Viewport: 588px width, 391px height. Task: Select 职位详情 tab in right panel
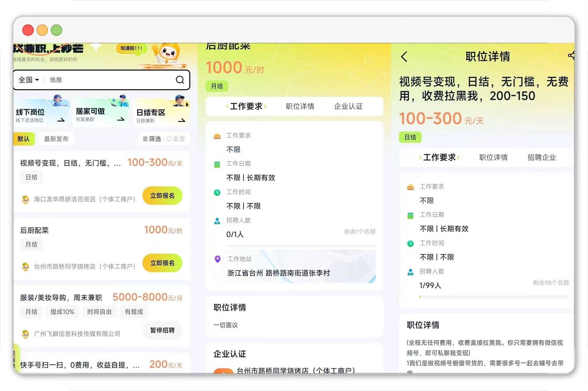(x=493, y=157)
